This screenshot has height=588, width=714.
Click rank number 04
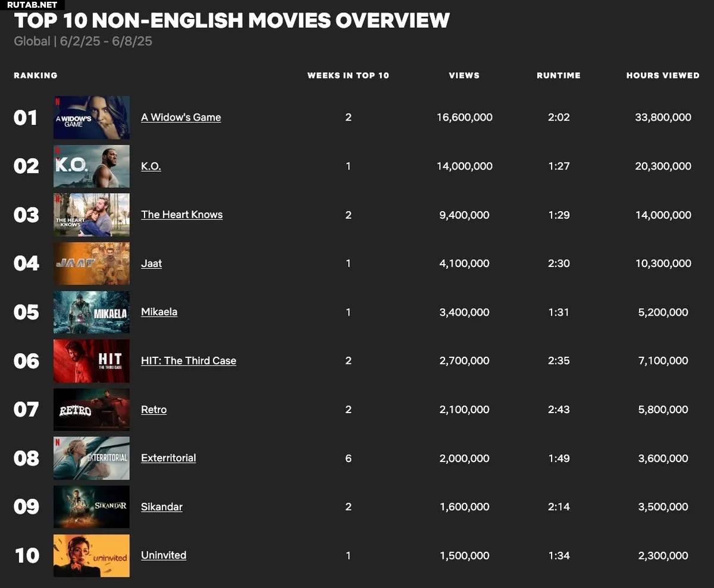click(x=26, y=263)
